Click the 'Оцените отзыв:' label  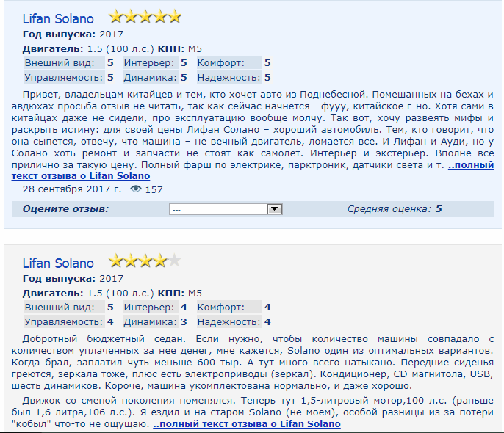[x=65, y=209]
